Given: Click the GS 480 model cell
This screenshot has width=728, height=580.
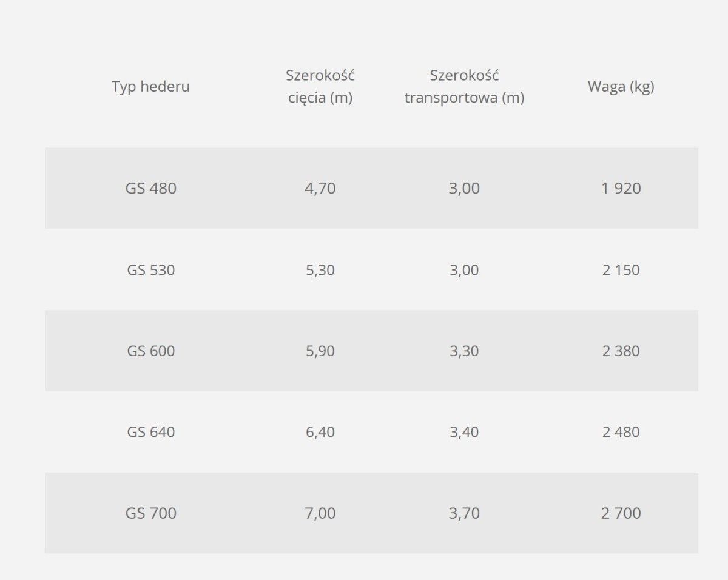Looking at the screenshot, I should point(151,189).
